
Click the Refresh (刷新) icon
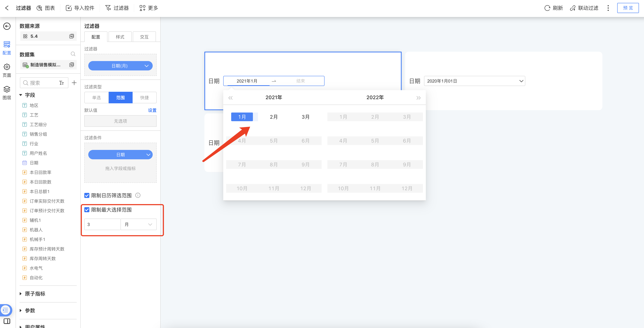click(547, 8)
